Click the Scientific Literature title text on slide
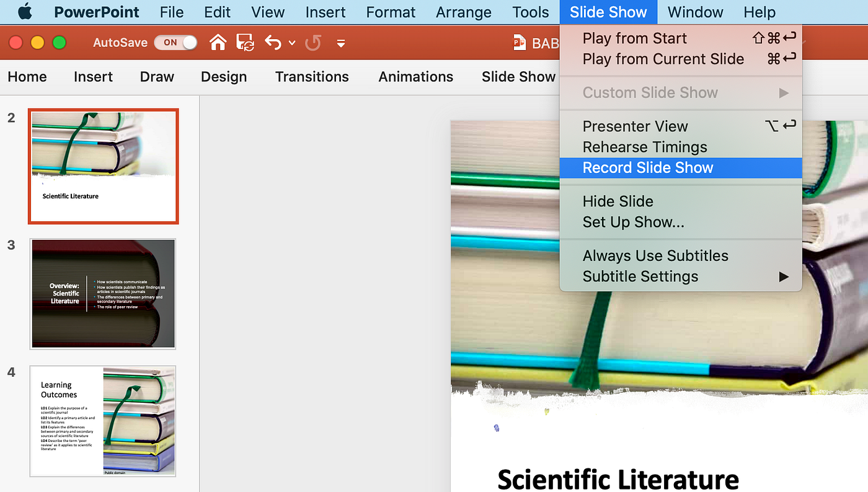Image resolution: width=868 pixels, height=492 pixels. pyautogui.click(x=618, y=479)
